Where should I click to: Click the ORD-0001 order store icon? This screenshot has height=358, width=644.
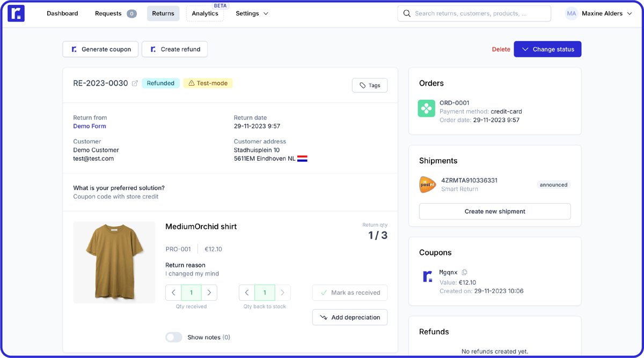[427, 108]
